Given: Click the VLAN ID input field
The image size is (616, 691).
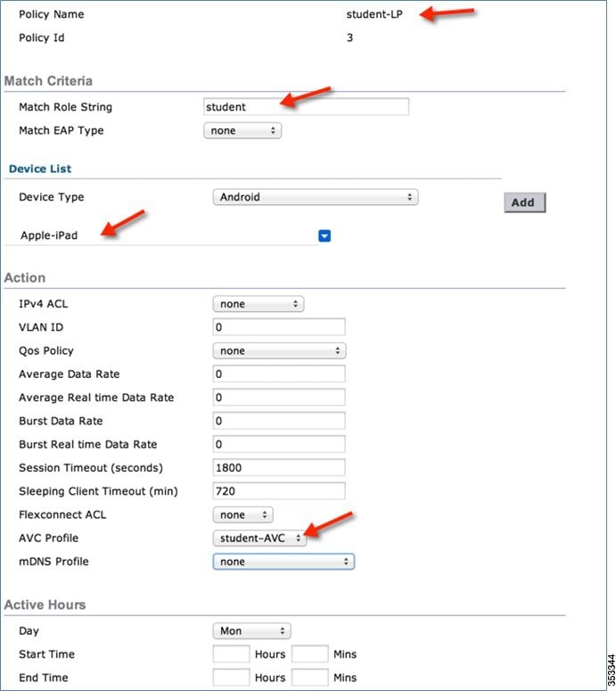Looking at the screenshot, I should click(279, 327).
